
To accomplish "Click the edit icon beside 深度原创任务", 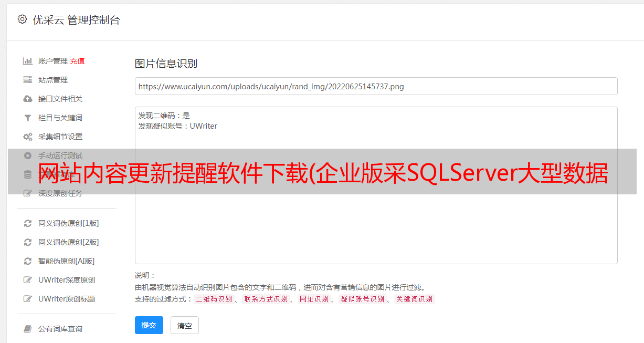I will pos(28,193).
